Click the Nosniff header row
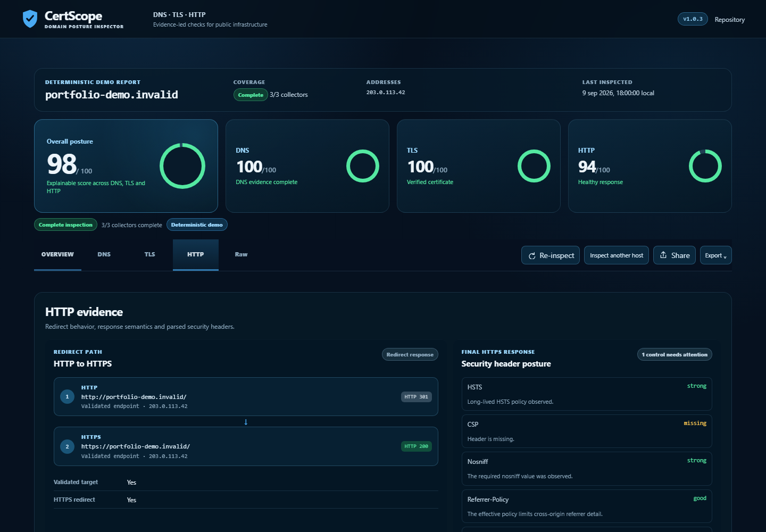The image size is (766, 532). point(587,469)
